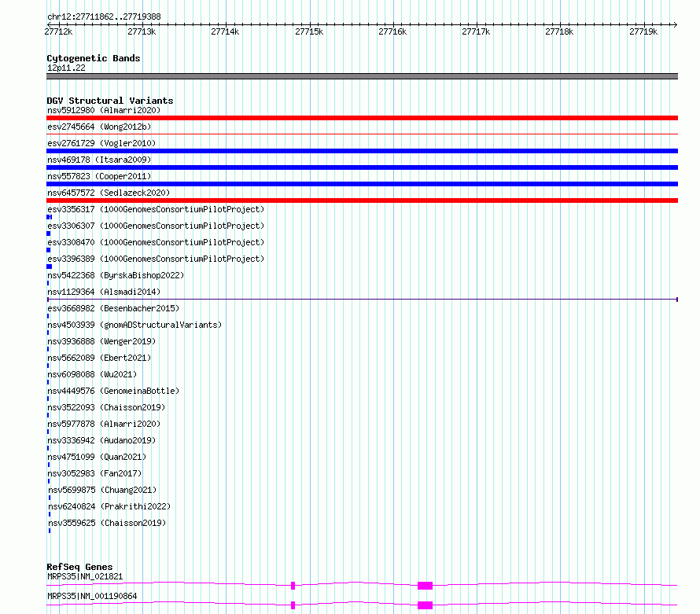Click small blue feature under esv3396389
The height and width of the screenshot is (614, 700).
click(x=49, y=267)
